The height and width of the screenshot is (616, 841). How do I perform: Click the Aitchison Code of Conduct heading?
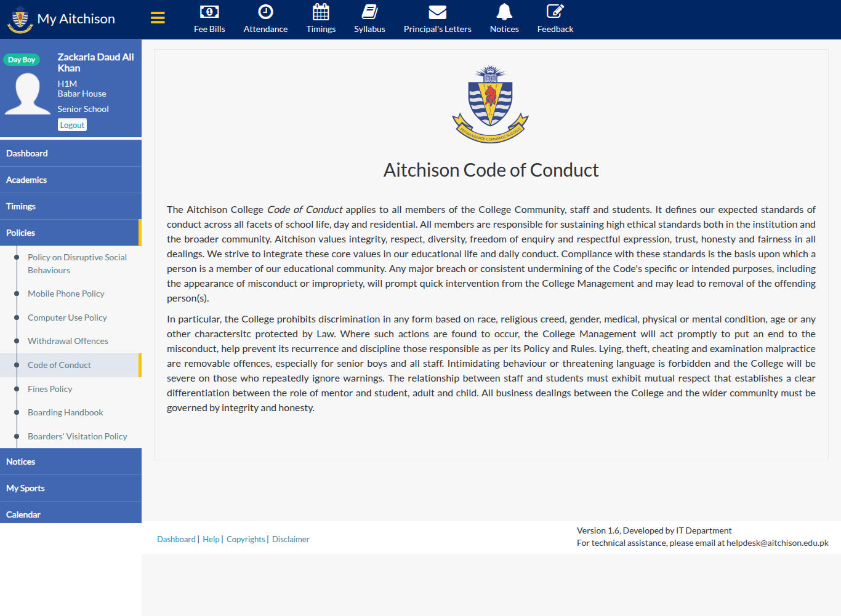tap(491, 170)
